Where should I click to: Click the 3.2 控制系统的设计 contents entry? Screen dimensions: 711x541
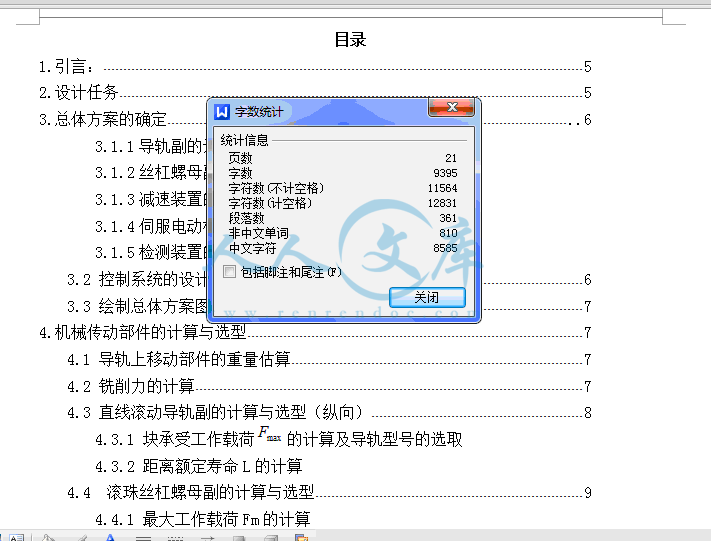(x=136, y=279)
